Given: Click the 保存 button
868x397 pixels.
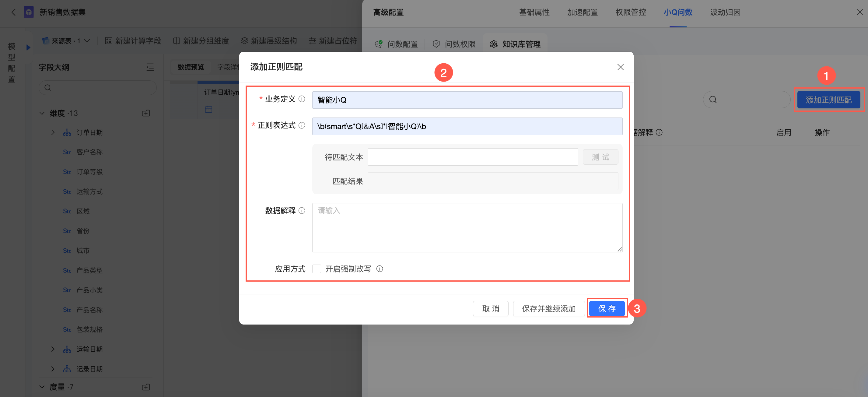Looking at the screenshot, I should (607, 308).
